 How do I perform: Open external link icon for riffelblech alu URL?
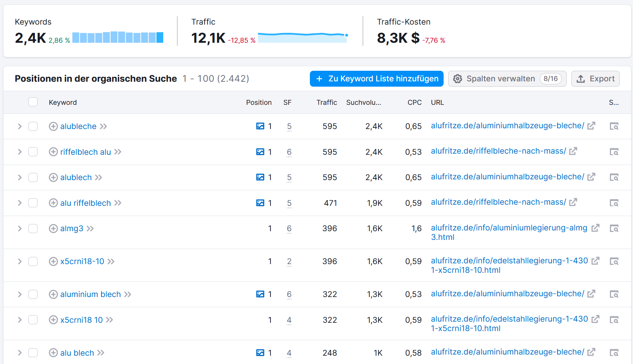pyautogui.click(x=573, y=151)
